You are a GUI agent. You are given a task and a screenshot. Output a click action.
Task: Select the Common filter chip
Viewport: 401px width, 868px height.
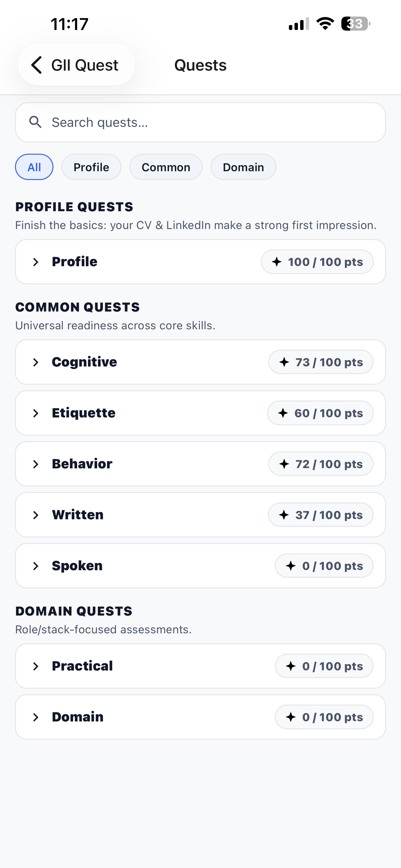pyautogui.click(x=166, y=167)
